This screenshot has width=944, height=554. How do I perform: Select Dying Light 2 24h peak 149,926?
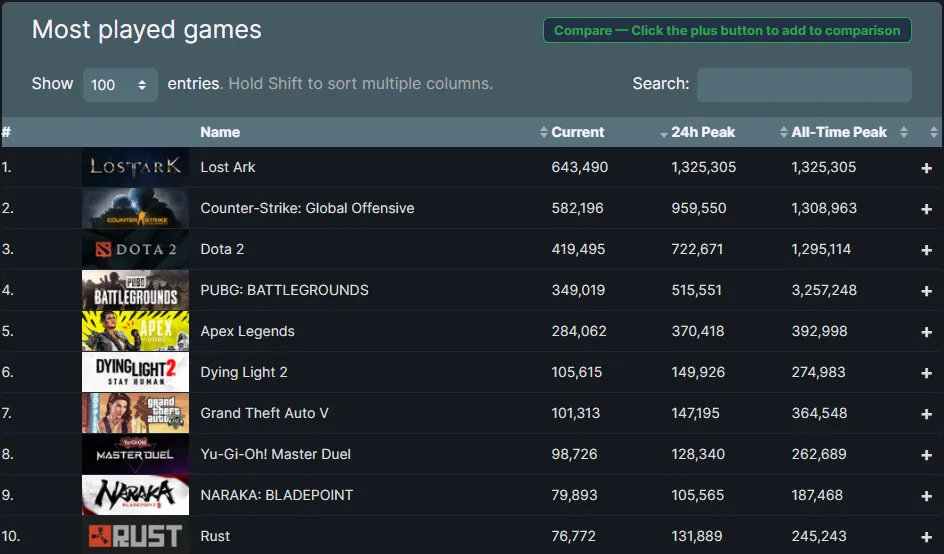coord(698,372)
